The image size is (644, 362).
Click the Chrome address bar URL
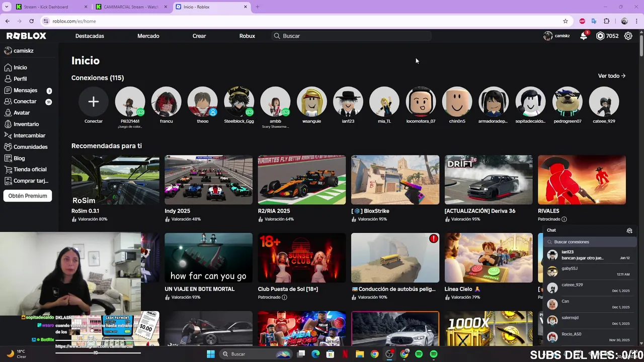coord(74,21)
